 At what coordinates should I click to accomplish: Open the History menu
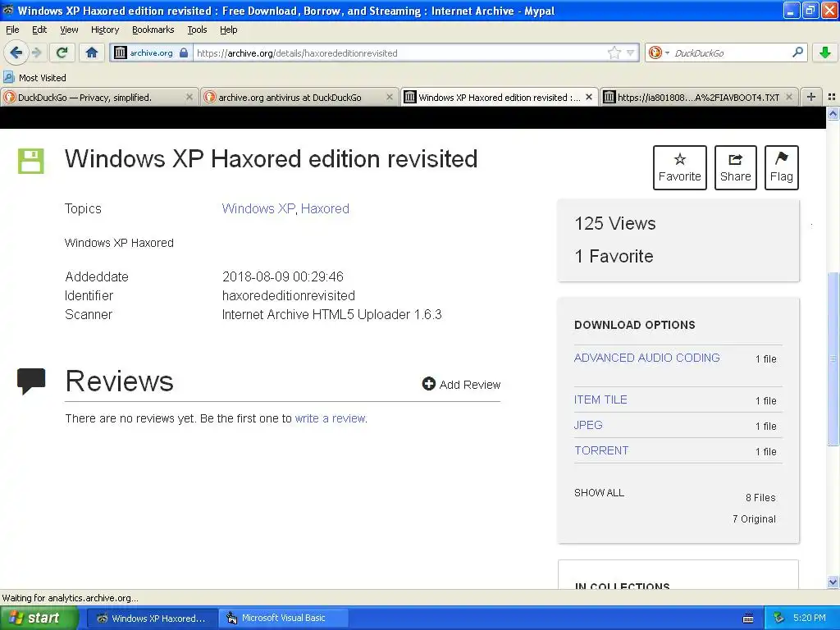click(x=105, y=30)
